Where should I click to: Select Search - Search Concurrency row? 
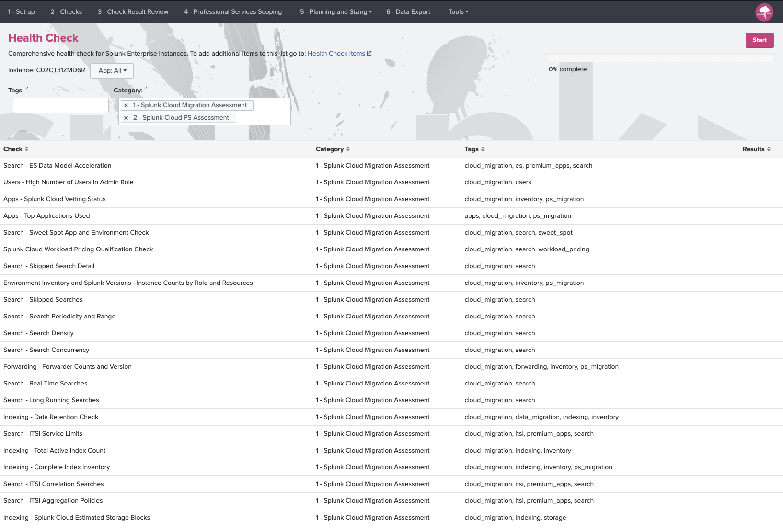pyautogui.click(x=391, y=350)
